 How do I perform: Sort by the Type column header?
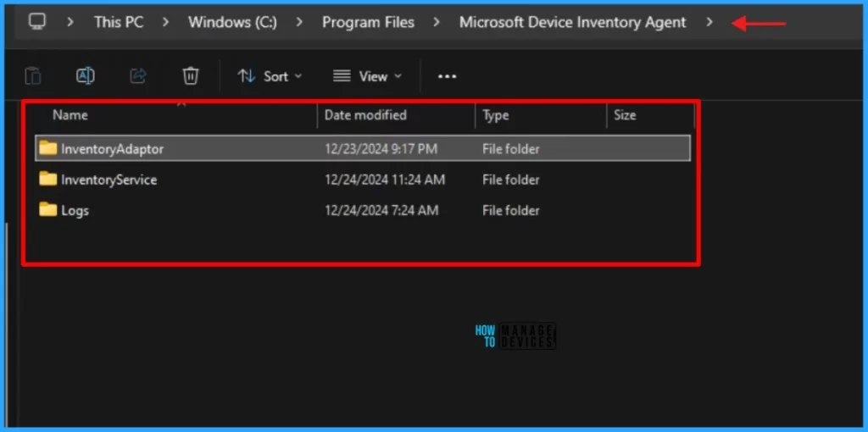495,115
